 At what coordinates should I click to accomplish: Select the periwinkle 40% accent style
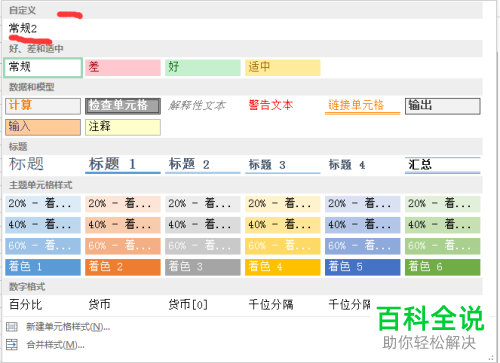tap(363, 225)
